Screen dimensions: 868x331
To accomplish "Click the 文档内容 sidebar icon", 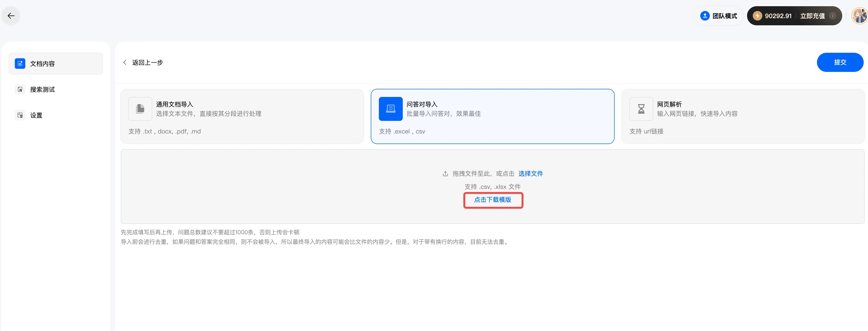I will click(20, 64).
